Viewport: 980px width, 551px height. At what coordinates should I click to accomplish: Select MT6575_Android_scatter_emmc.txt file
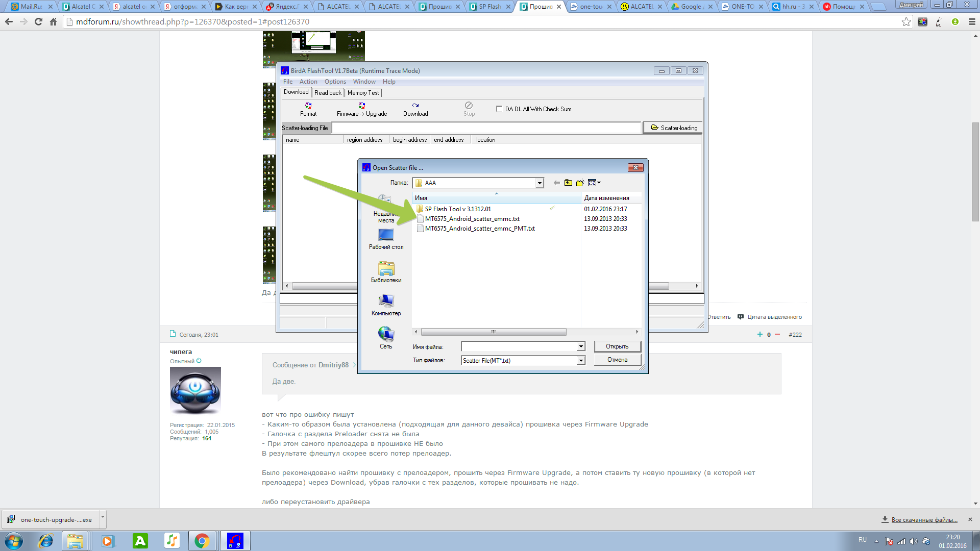[472, 219]
